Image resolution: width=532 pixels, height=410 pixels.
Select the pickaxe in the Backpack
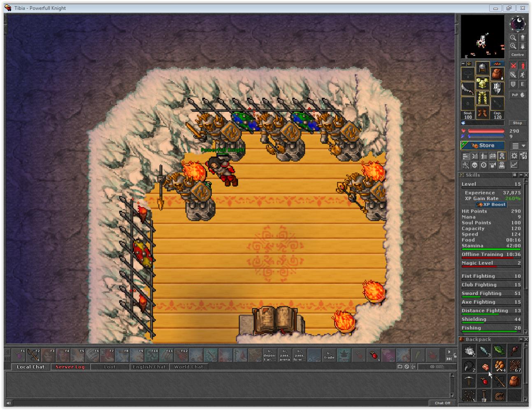coord(468,381)
